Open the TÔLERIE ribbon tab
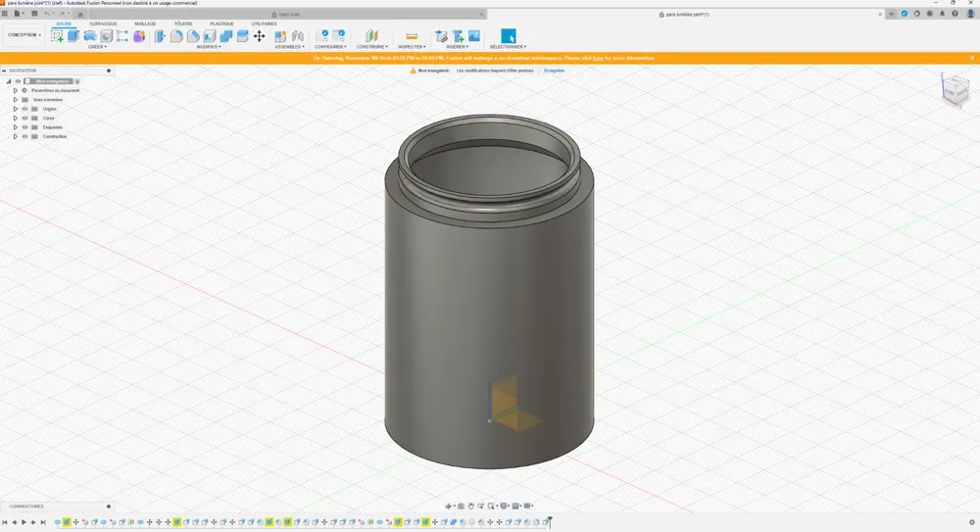The image size is (980, 532). tap(183, 24)
